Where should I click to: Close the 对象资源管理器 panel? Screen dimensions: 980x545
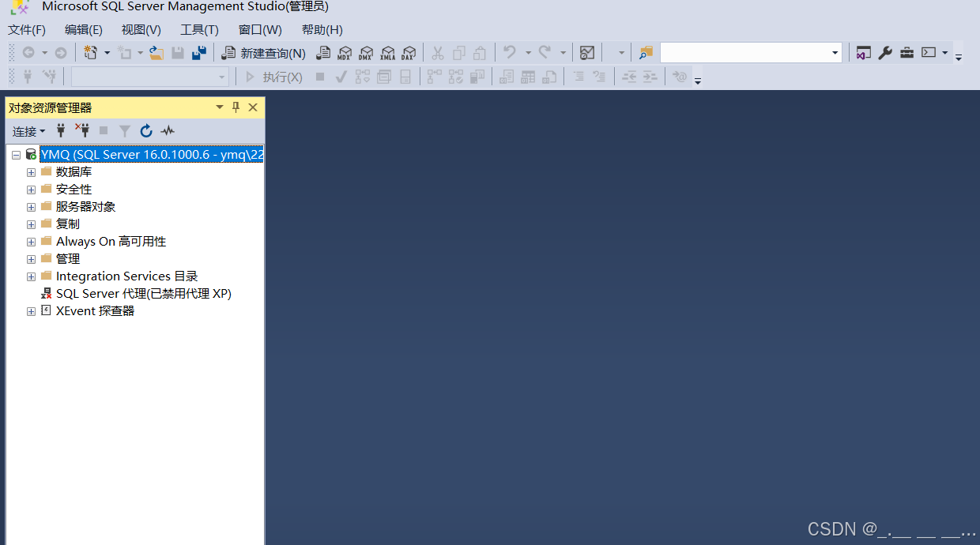(253, 107)
